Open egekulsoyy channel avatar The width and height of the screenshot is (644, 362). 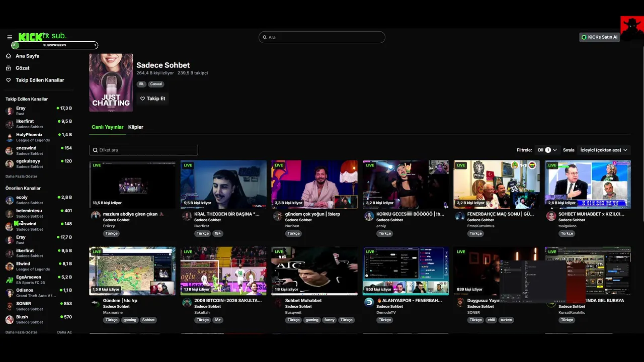click(10, 163)
